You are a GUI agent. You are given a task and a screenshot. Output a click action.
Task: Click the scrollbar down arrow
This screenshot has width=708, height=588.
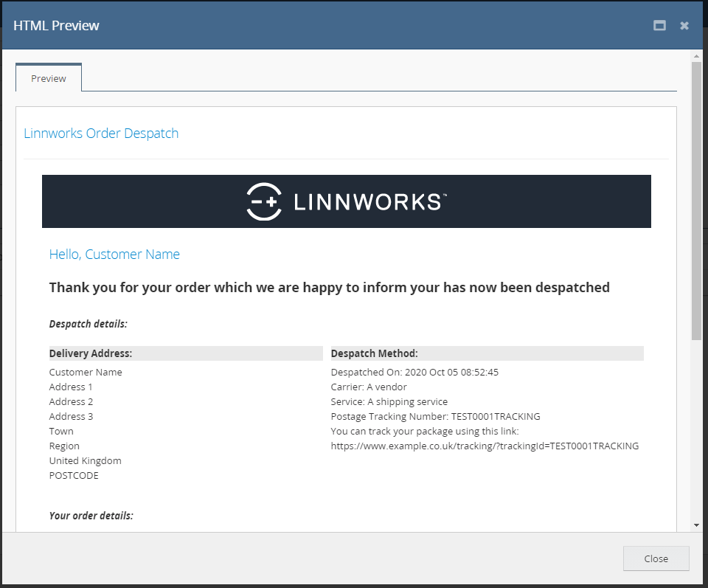coord(695,525)
